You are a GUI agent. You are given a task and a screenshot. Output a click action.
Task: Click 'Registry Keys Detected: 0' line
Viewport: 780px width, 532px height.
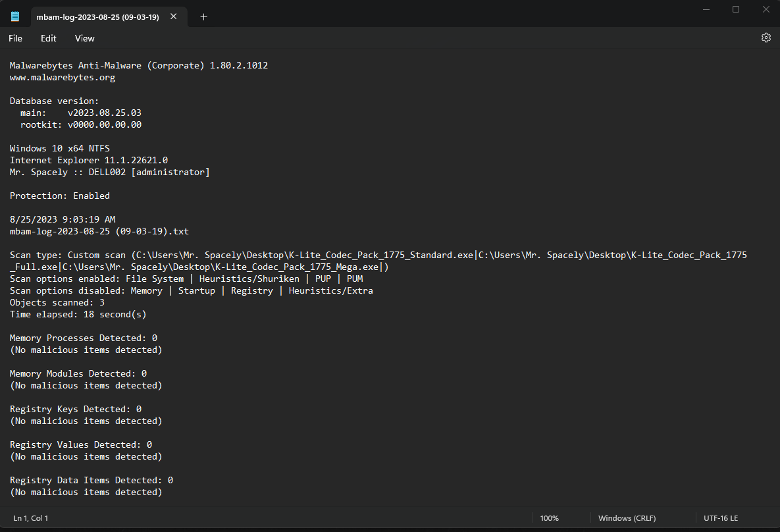(x=76, y=409)
